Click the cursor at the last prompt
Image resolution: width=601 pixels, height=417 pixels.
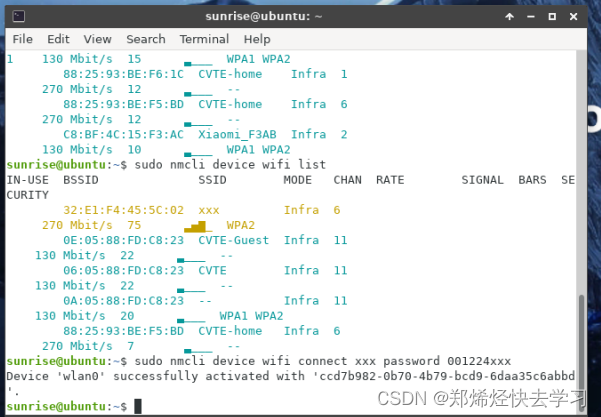point(138,406)
